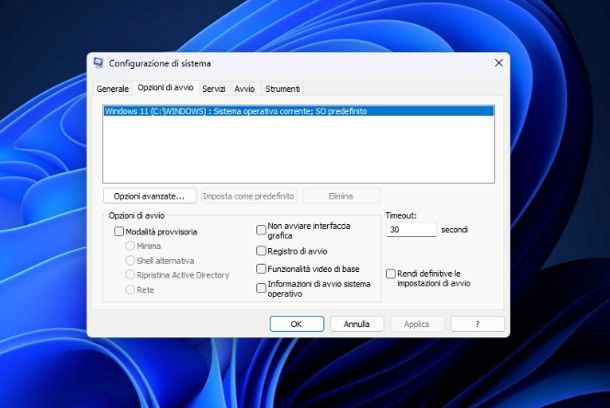This screenshot has height=408, width=610.
Task: Click the Opzioni di avvio group label
Action: point(137,215)
